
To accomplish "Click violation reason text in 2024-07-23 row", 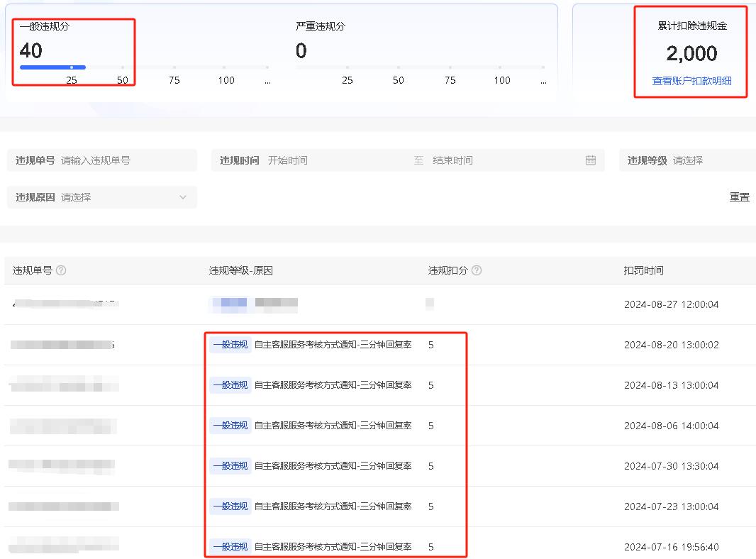I will (333, 507).
